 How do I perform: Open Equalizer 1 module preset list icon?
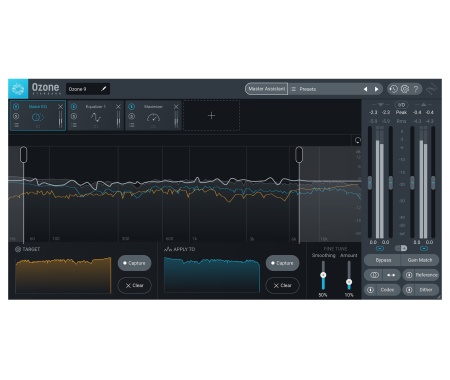point(74,125)
